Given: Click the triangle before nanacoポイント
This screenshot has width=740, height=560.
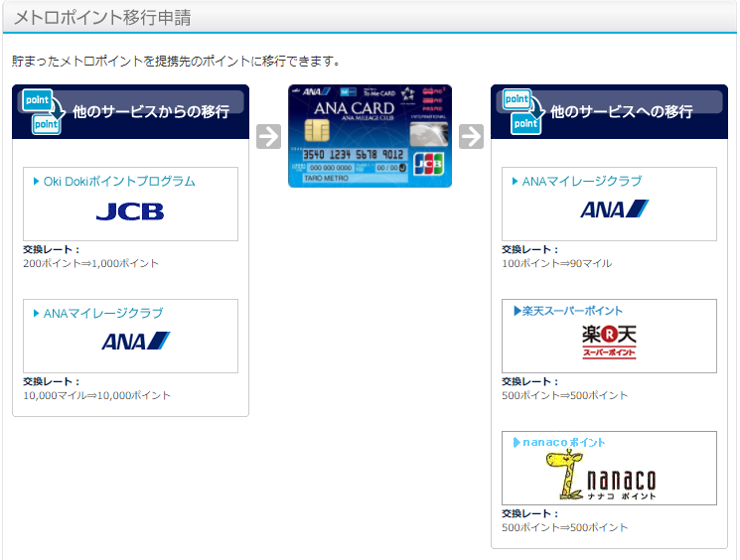Looking at the screenshot, I should coord(517,443).
